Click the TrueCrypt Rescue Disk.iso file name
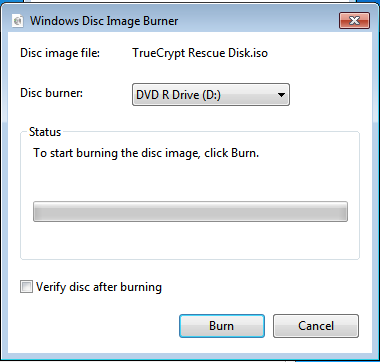 point(200,53)
